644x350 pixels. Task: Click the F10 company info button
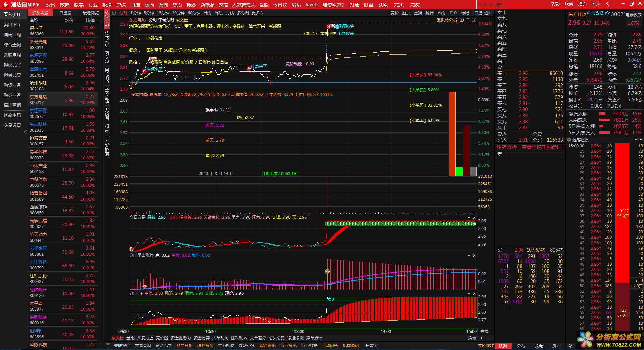[x=453, y=13]
